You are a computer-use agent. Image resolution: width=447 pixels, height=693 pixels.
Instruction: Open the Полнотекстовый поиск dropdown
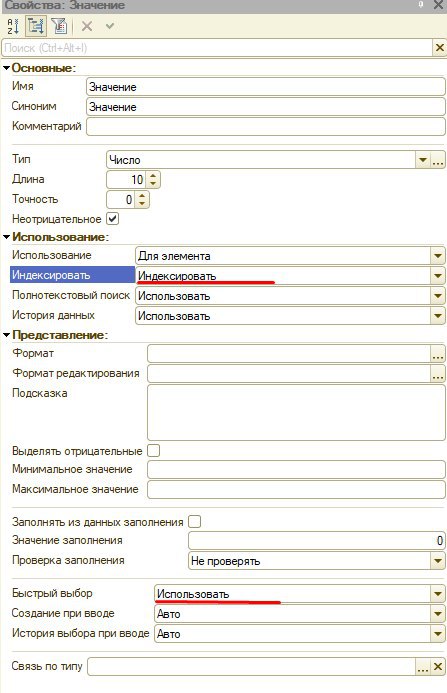437,296
